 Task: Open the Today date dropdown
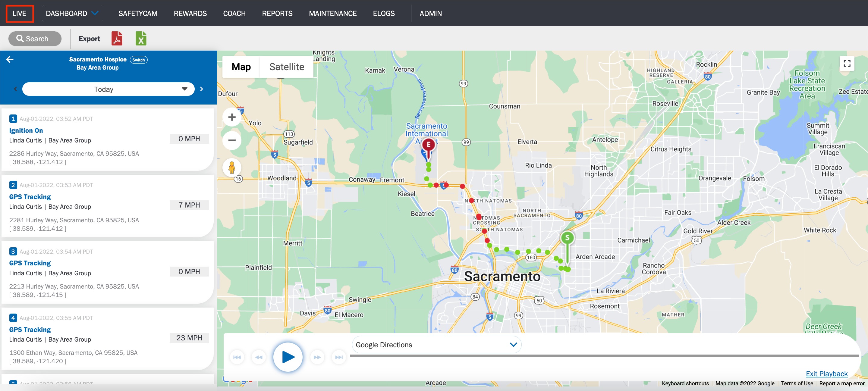tap(108, 89)
